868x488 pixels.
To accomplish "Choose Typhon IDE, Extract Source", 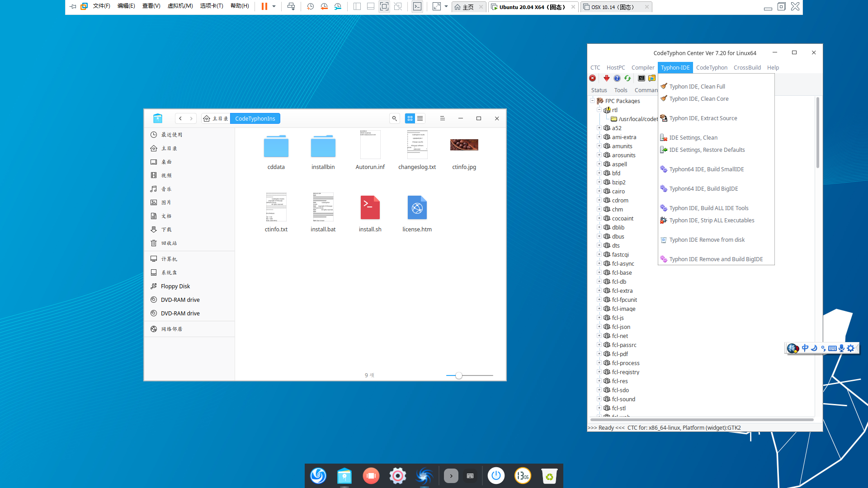I will click(716, 118).
